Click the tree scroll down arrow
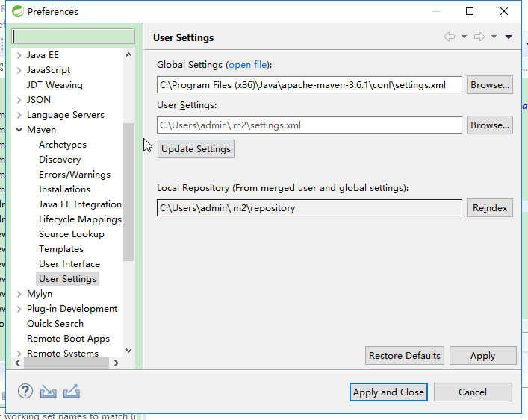The image size is (528, 420). [128, 351]
